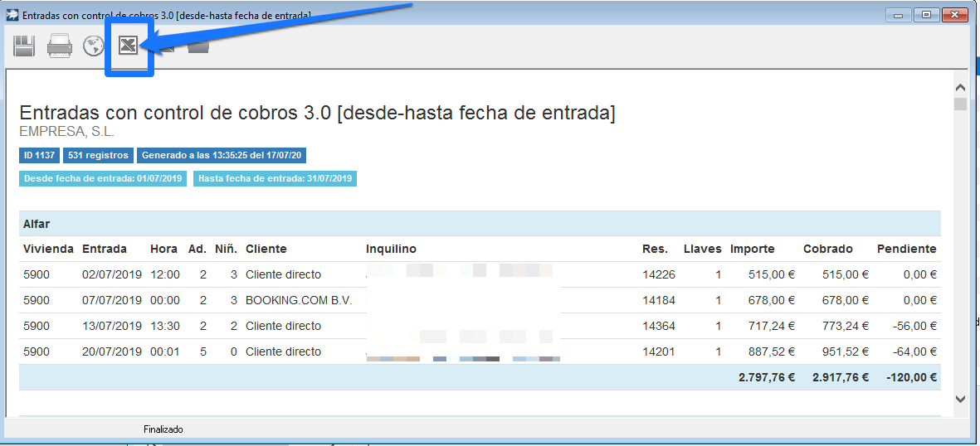This screenshot has height=446, width=980.
Task: Save the report with the floppy disk icon
Action: point(24,46)
